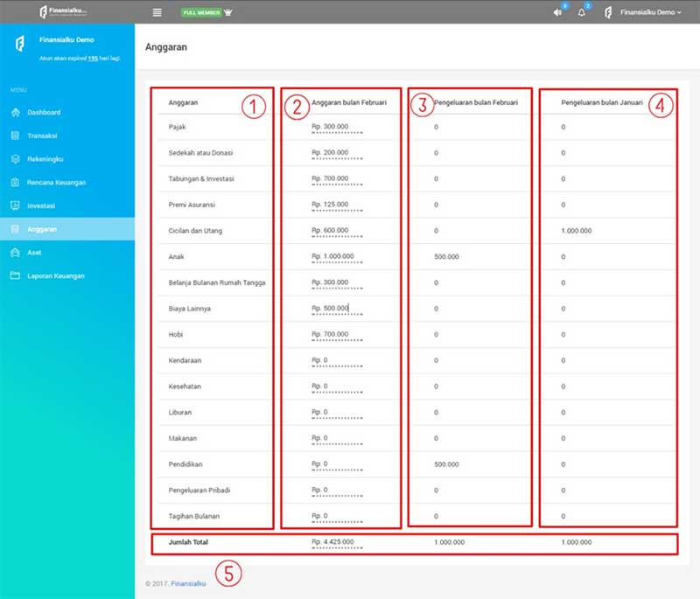Click the FULL MEMBER badge
Screen dimensions: 700x599
pos(201,13)
